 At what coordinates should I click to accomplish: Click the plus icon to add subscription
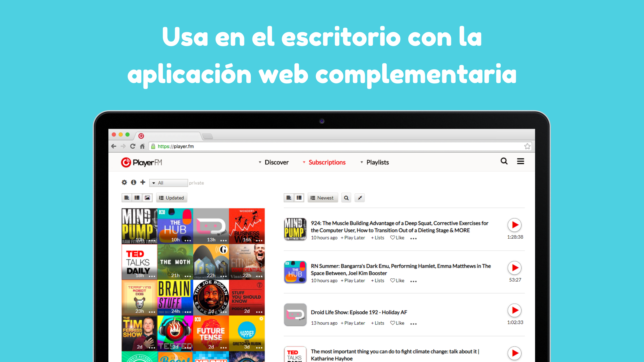click(143, 182)
